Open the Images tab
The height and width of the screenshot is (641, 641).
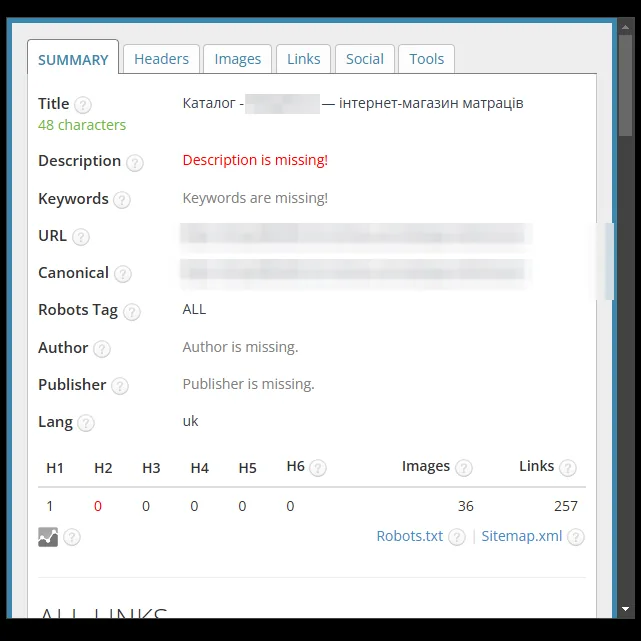(238, 59)
